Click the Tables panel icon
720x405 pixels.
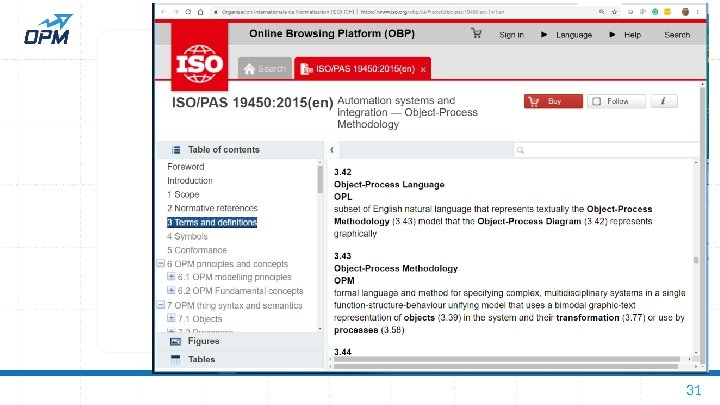pyautogui.click(x=175, y=359)
